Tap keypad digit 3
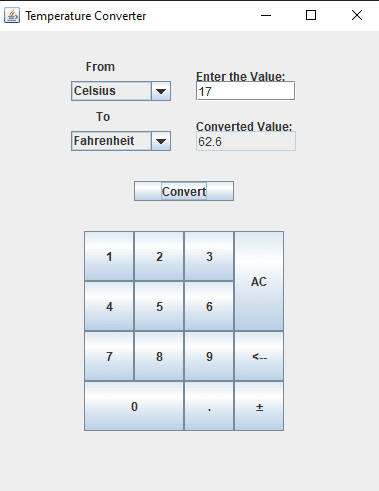 [209, 256]
